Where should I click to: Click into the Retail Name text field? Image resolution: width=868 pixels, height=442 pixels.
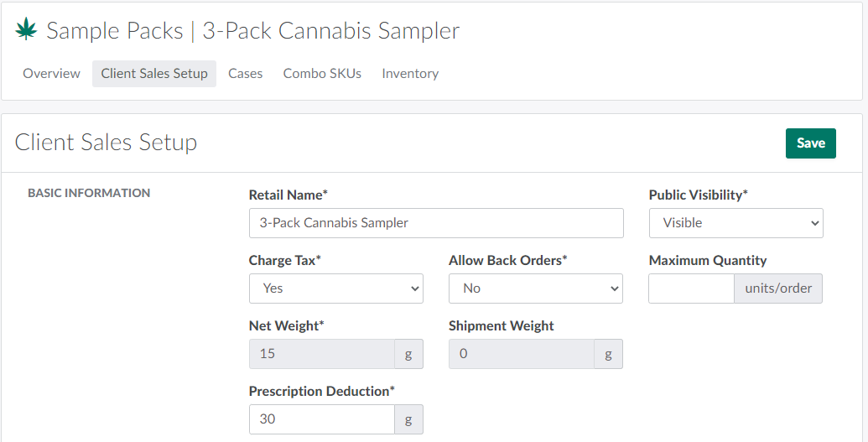(436, 223)
